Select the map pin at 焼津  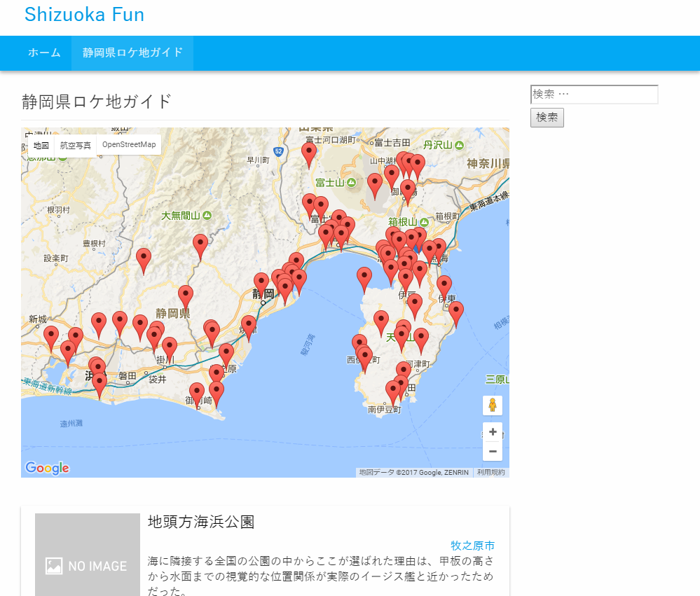click(249, 328)
